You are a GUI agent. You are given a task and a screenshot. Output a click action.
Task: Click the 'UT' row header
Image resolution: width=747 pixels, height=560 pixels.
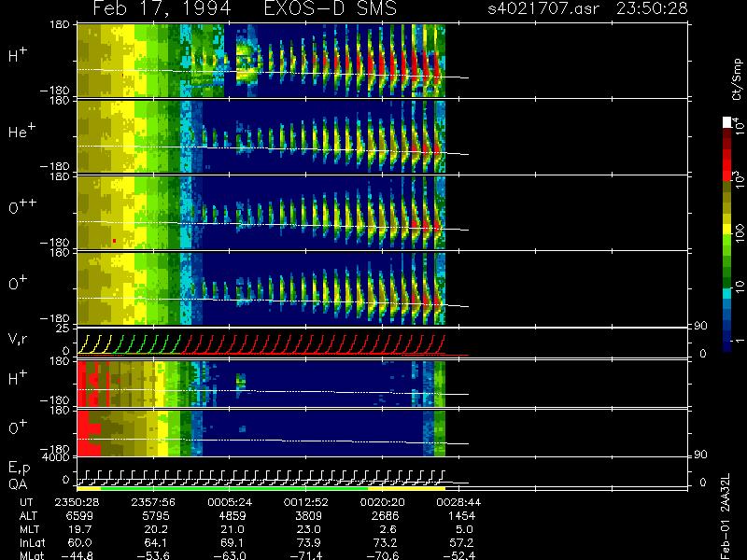(26, 502)
